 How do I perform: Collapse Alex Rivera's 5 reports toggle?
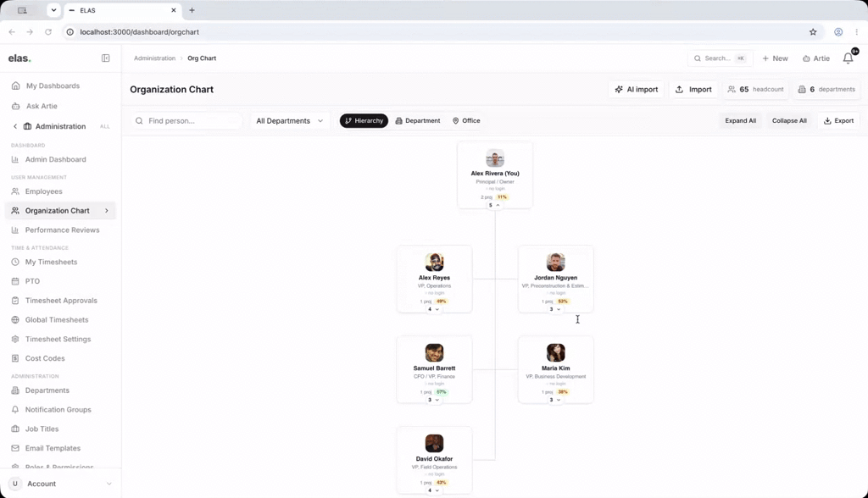tap(494, 205)
